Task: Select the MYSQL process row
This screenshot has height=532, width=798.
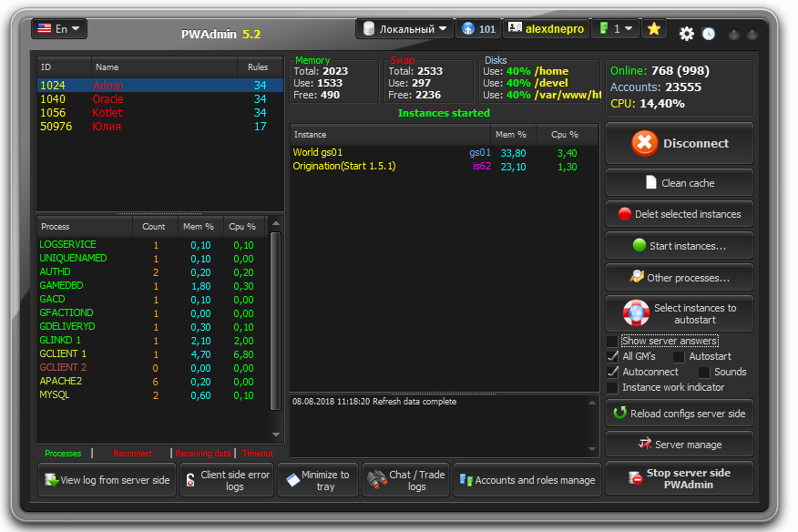Action: (153, 395)
